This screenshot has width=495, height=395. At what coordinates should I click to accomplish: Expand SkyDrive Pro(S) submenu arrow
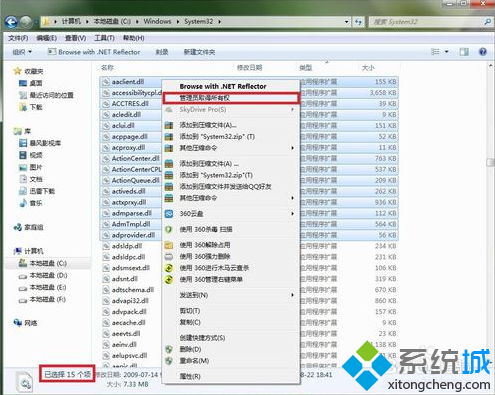pos(292,109)
